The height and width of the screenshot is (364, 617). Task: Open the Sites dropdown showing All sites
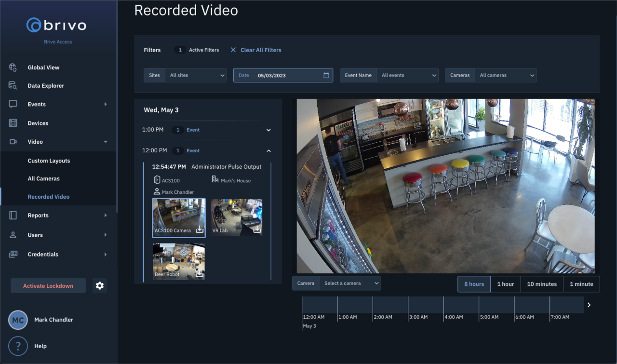pyautogui.click(x=196, y=75)
